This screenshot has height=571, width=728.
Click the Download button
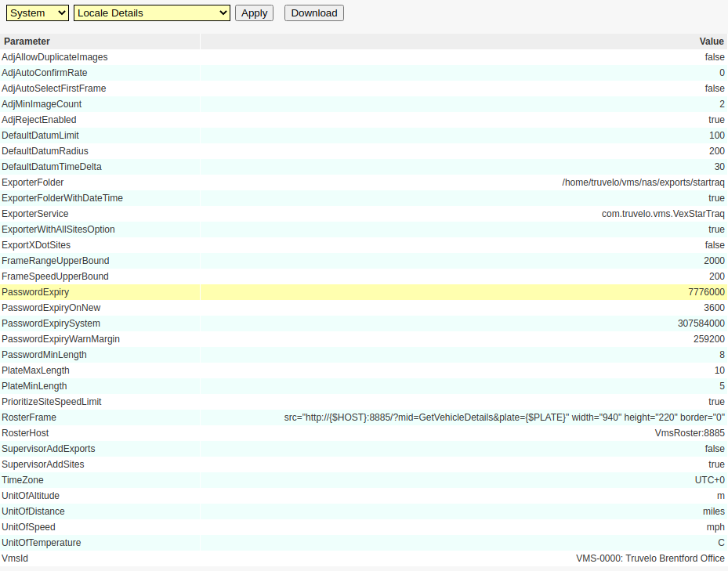pyautogui.click(x=313, y=13)
